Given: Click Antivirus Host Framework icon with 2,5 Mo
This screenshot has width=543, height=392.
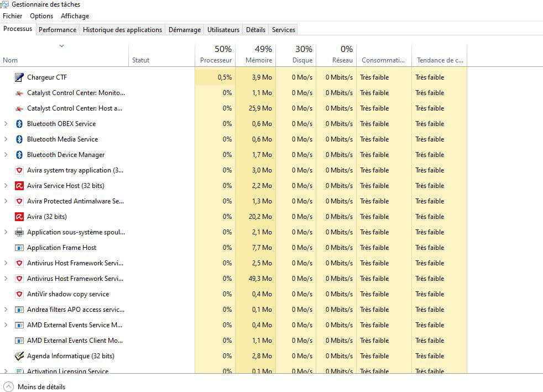Looking at the screenshot, I should 19,263.
